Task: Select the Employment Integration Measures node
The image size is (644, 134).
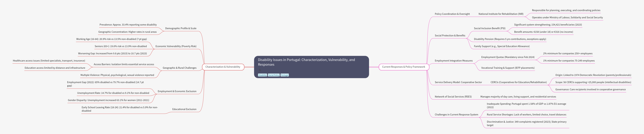Action: [454, 61]
